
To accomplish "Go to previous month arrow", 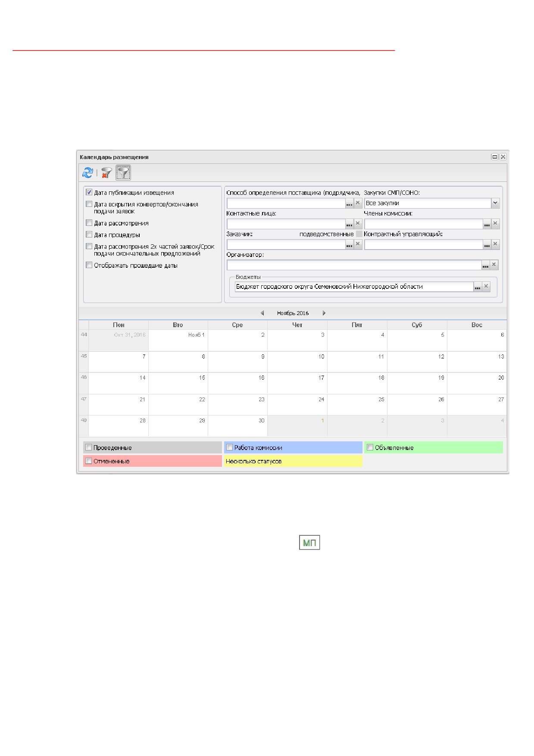I will pos(262,313).
